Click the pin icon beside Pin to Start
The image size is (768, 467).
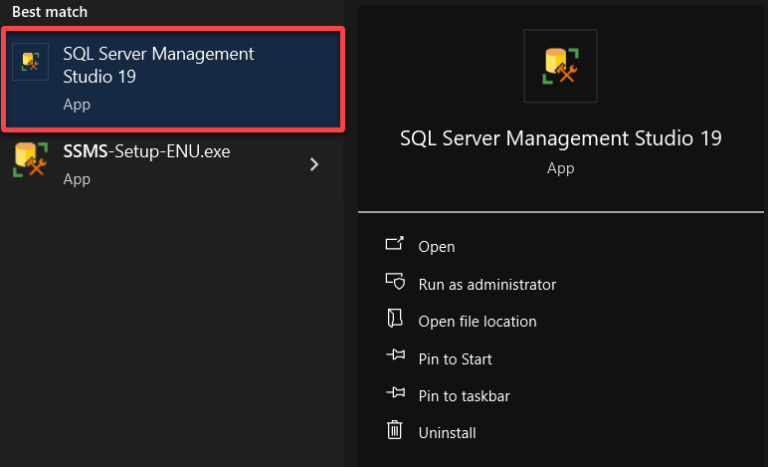pos(395,358)
